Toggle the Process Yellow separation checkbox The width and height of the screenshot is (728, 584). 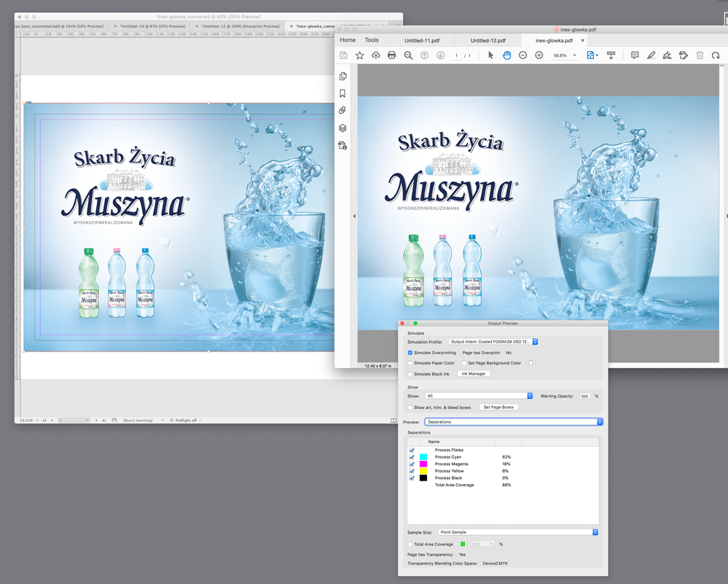point(411,471)
